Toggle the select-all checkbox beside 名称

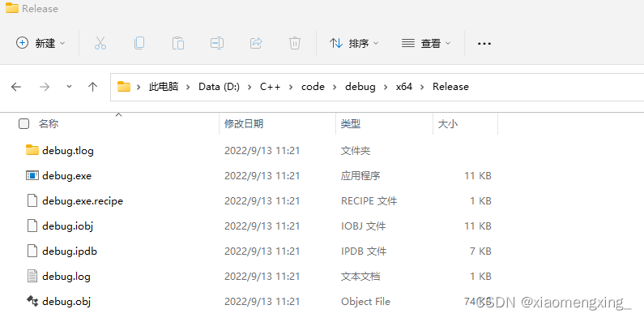tap(23, 124)
